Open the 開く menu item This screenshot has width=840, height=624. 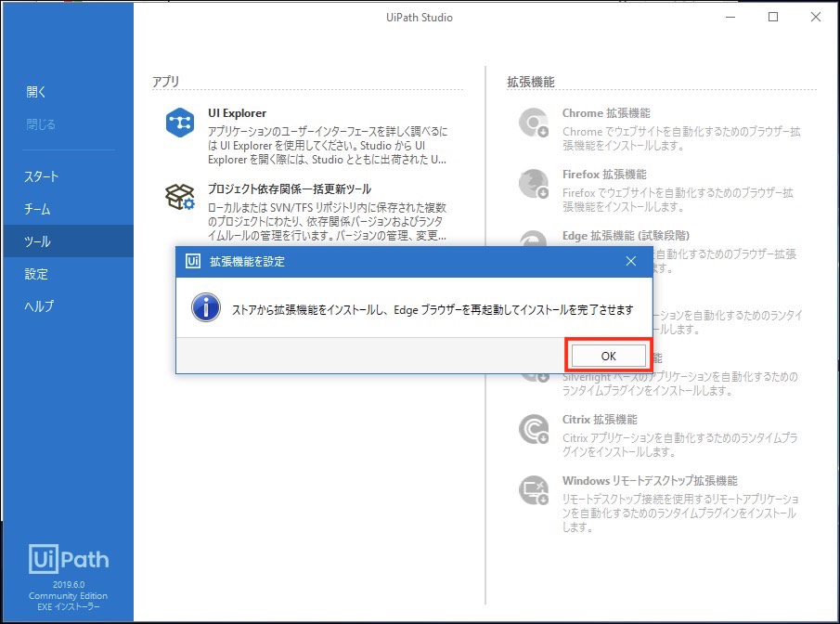click(x=36, y=92)
